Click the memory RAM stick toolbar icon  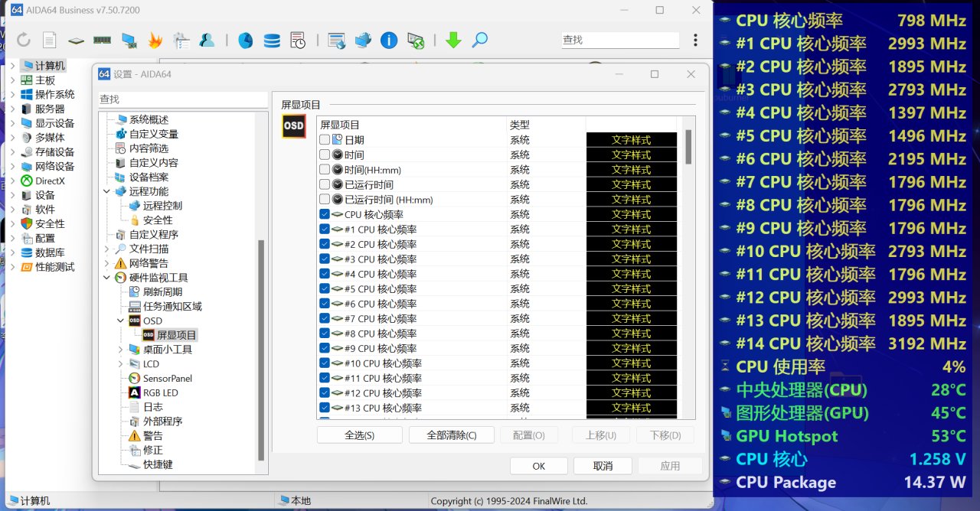pos(102,40)
